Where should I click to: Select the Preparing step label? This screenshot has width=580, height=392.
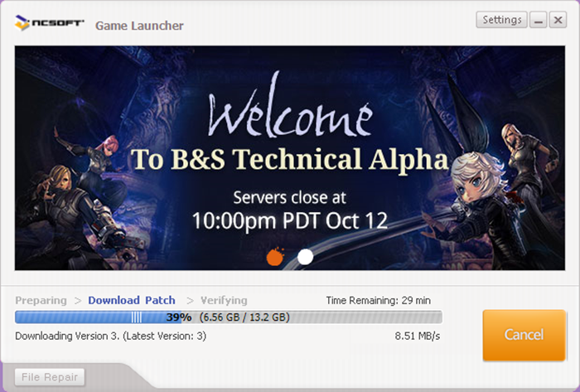[41, 300]
